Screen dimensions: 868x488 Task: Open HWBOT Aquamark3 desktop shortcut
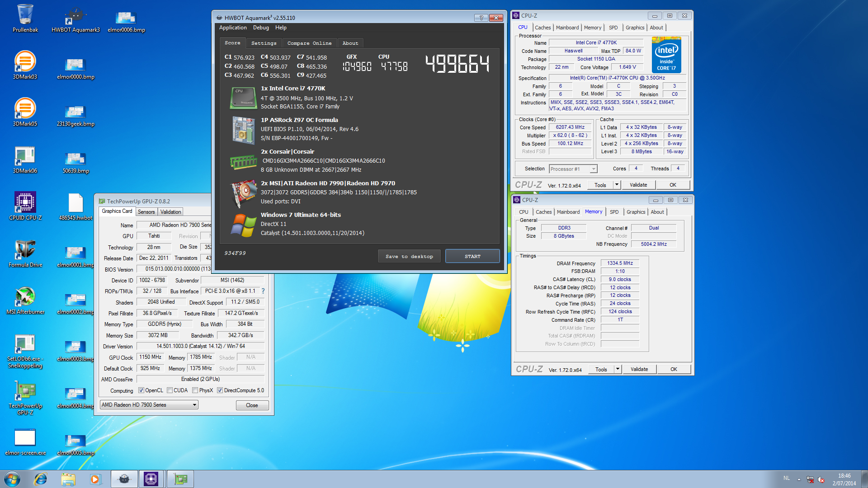click(x=75, y=18)
